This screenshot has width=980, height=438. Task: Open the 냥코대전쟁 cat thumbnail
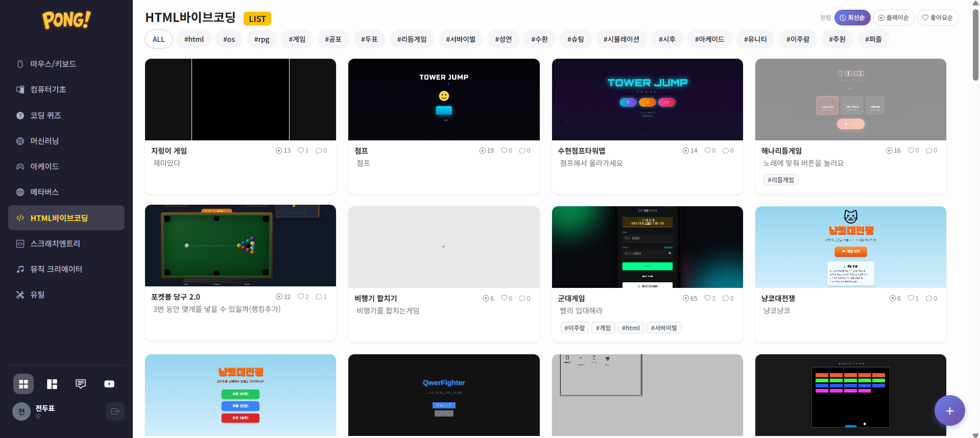coord(851,247)
